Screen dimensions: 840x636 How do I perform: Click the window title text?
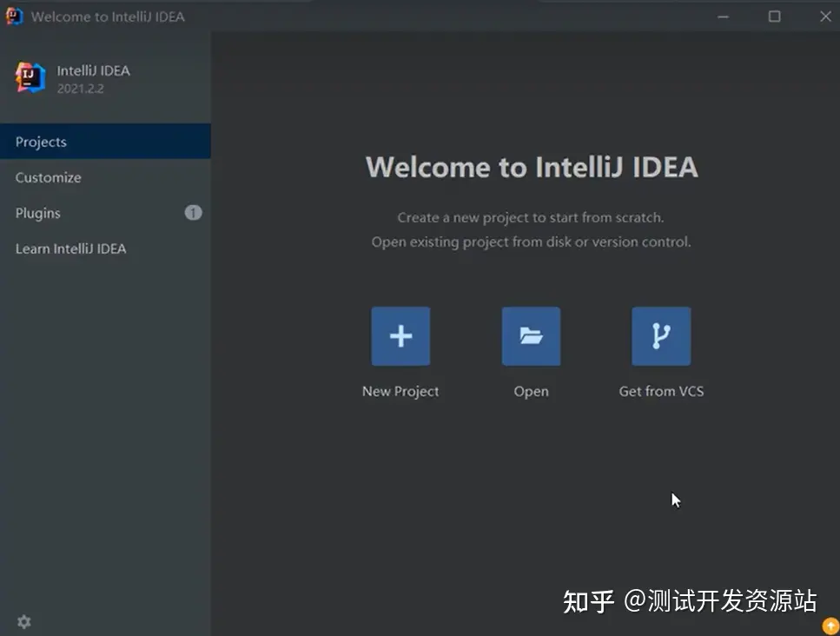point(108,17)
